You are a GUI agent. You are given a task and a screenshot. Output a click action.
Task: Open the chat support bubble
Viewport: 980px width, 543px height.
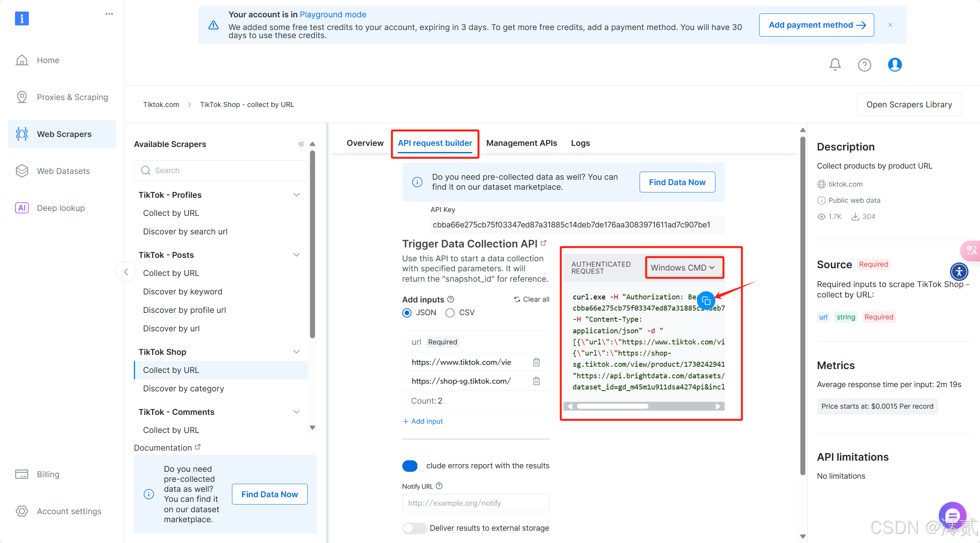click(952, 516)
